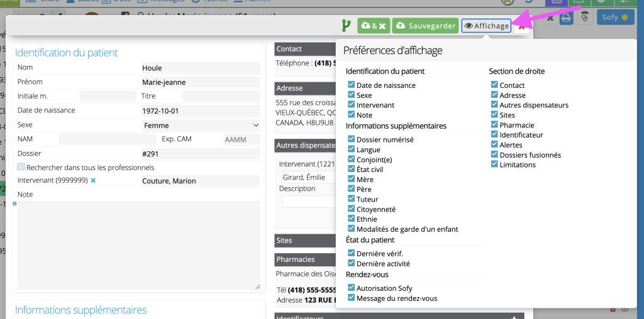Toggle the Note display checkbox

tap(351, 114)
